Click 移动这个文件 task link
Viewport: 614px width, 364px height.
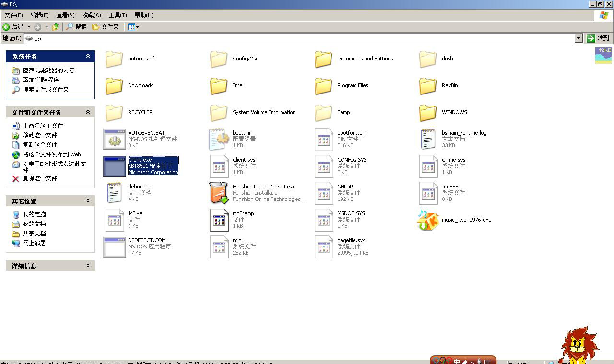click(40, 135)
